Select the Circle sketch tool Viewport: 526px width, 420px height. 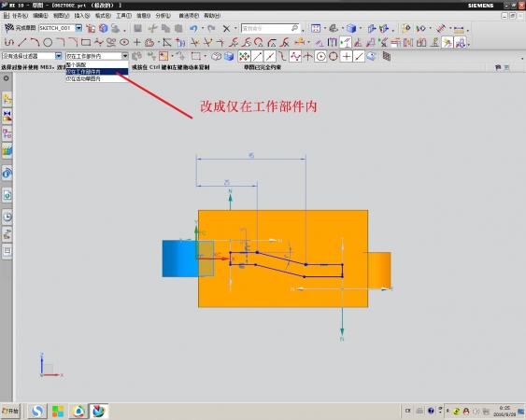click(48, 42)
